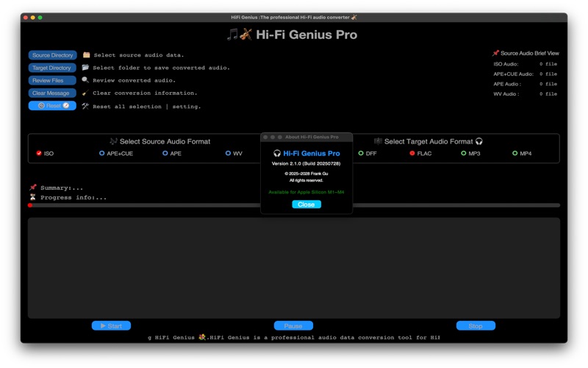Click the conversion progress bar track
The height and width of the screenshot is (368, 588).
click(x=294, y=205)
